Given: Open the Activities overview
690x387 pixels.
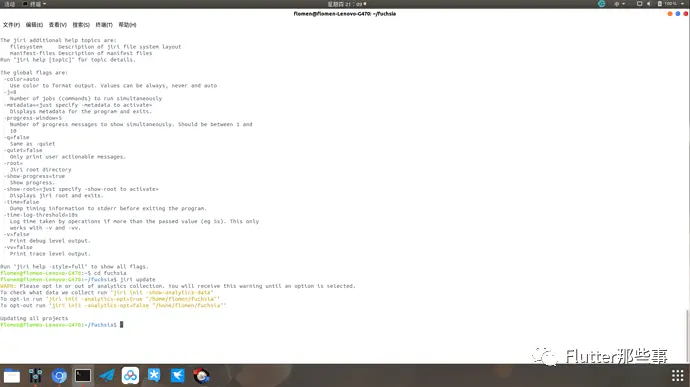Looking at the screenshot, I should (10, 4).
